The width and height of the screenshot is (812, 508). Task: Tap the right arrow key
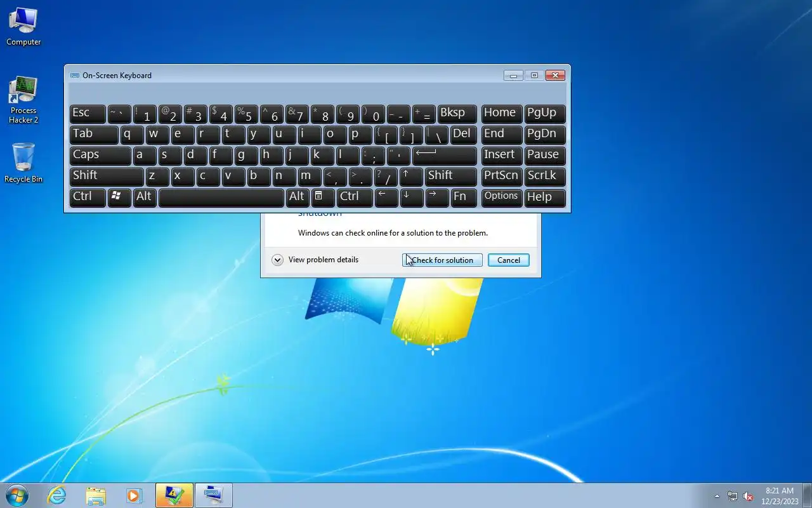[436, 197]
